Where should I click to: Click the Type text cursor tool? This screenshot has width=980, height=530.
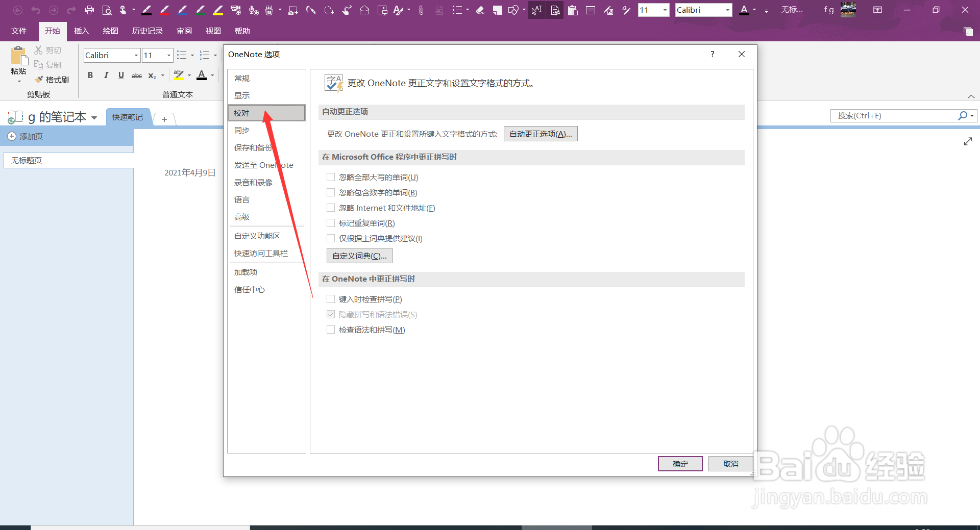click(536, 10)
